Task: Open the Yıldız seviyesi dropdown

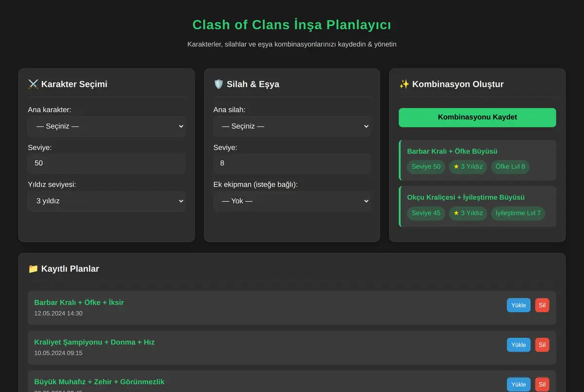Action: coord(107,201)
